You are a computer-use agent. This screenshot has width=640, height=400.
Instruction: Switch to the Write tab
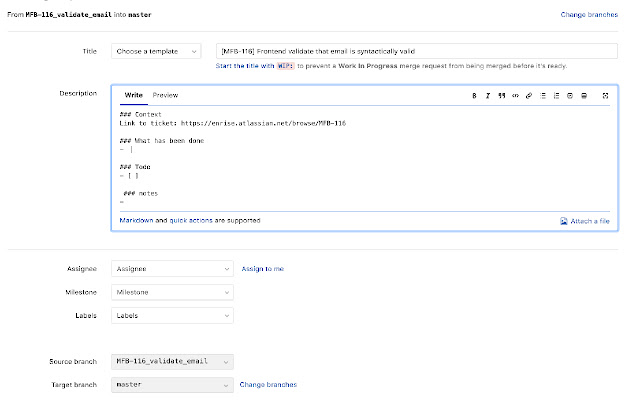(x=133, y=96)
